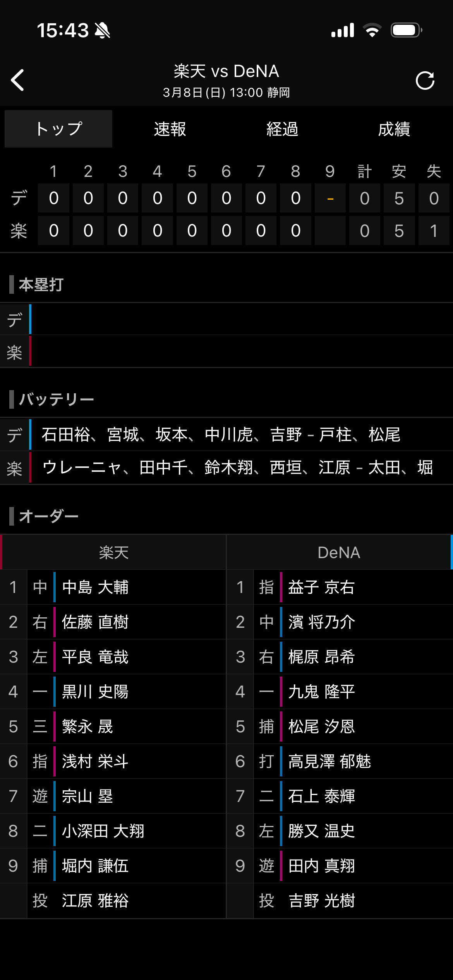Open the 成績 tab
Image resolution: width=453 pixels, height=980 pixels.
point(394,129)
